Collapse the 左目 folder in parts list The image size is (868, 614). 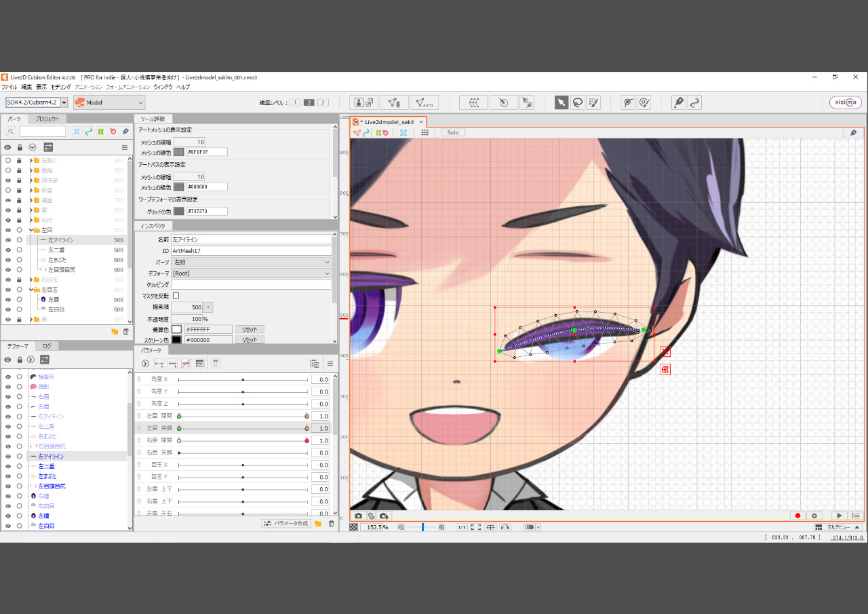[31, 230]
